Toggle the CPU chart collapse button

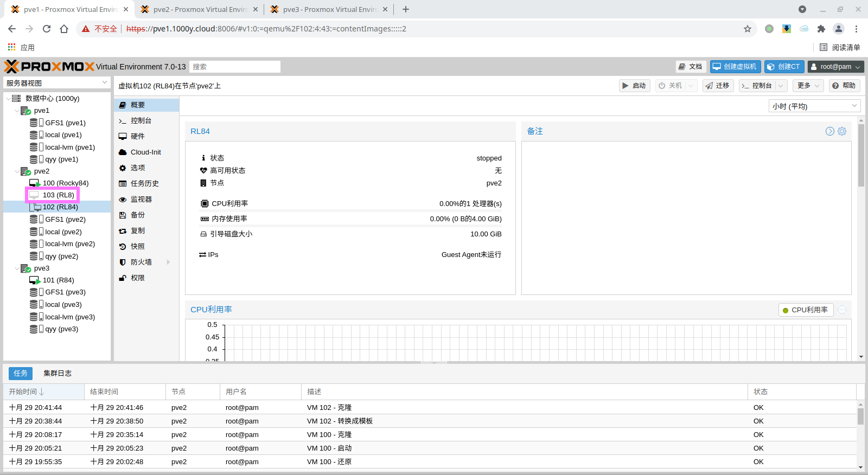tap(842, 310)
